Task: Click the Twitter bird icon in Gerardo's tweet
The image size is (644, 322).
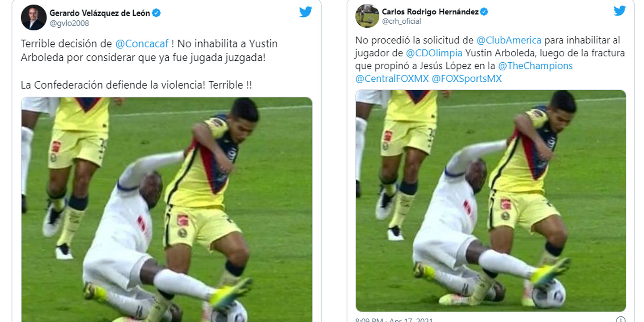Action: coord(305,12)
